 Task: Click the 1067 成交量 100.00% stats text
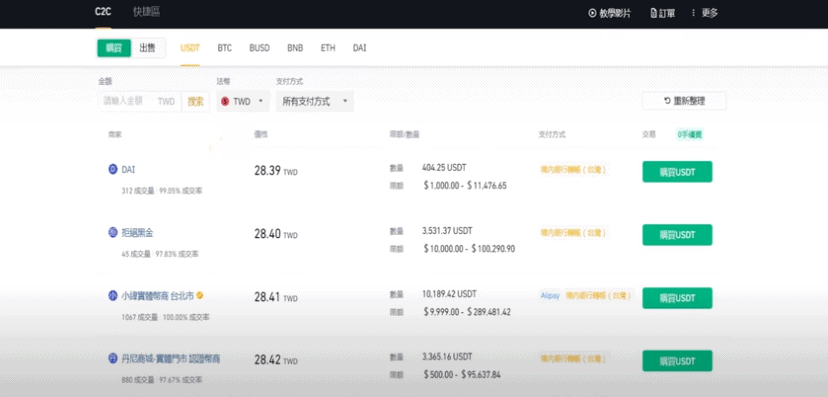[165, 317]
